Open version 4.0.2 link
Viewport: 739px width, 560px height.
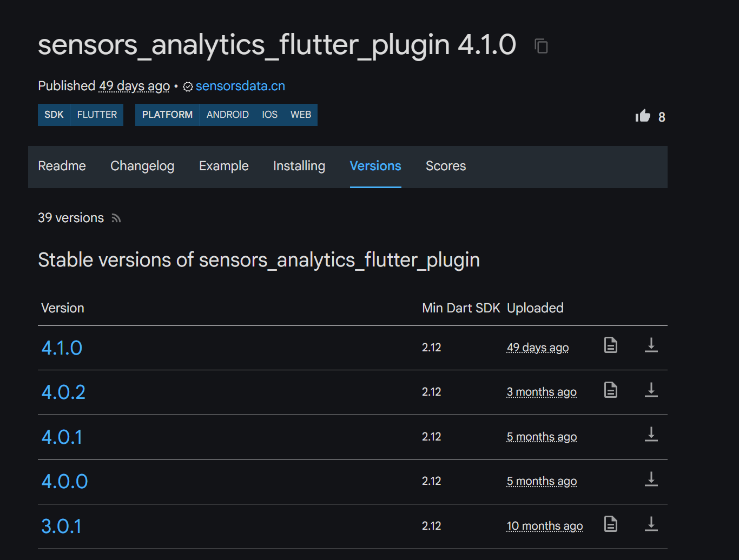point(63,392)
